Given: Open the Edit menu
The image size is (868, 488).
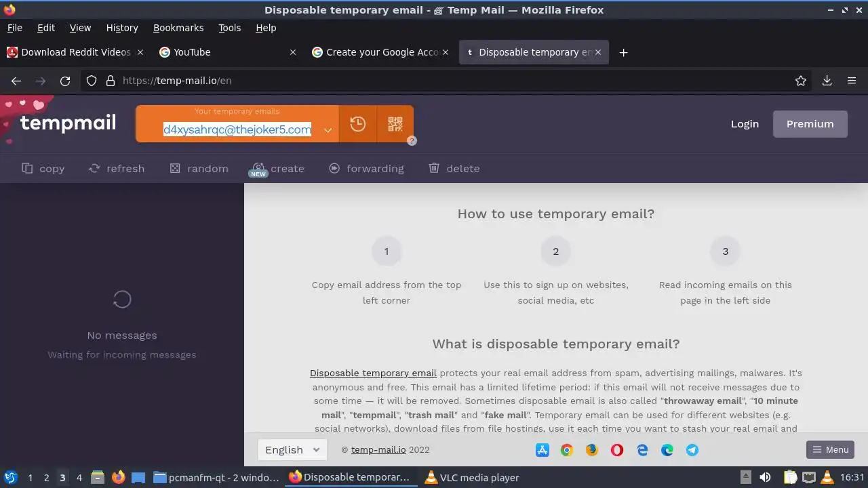Looking at the screenshot, I should pyautogui.click(x=46, y=28).
